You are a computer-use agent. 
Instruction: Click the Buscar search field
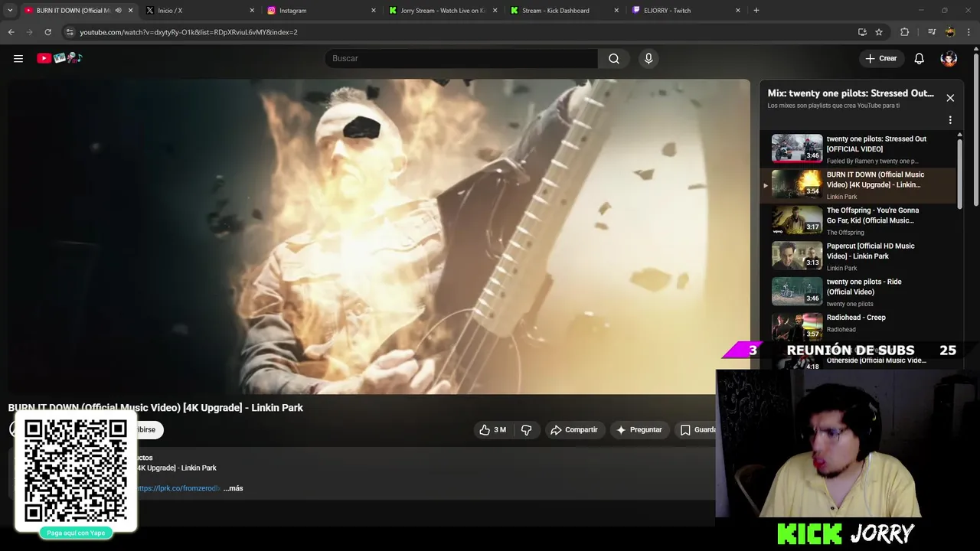click(462, 58)
